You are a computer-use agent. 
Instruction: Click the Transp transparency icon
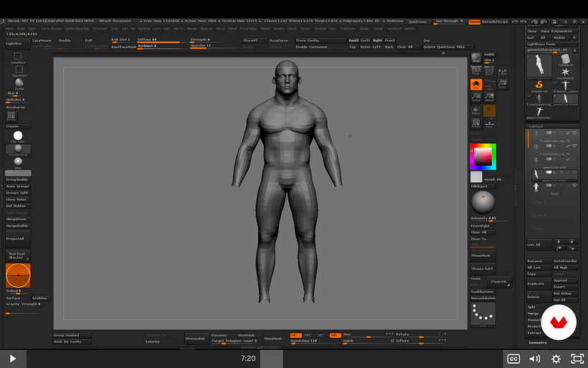[x=476, y=110]
